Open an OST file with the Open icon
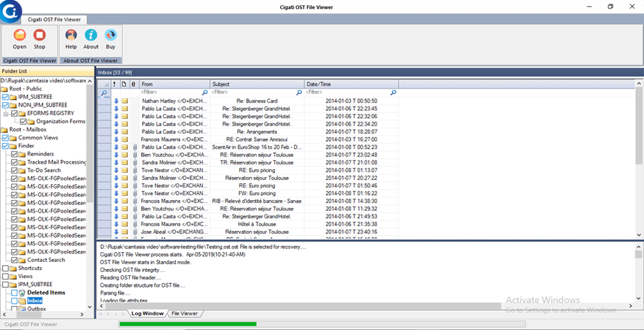The image size is (644, 330). pyautogui.click(x=19, y=34)
